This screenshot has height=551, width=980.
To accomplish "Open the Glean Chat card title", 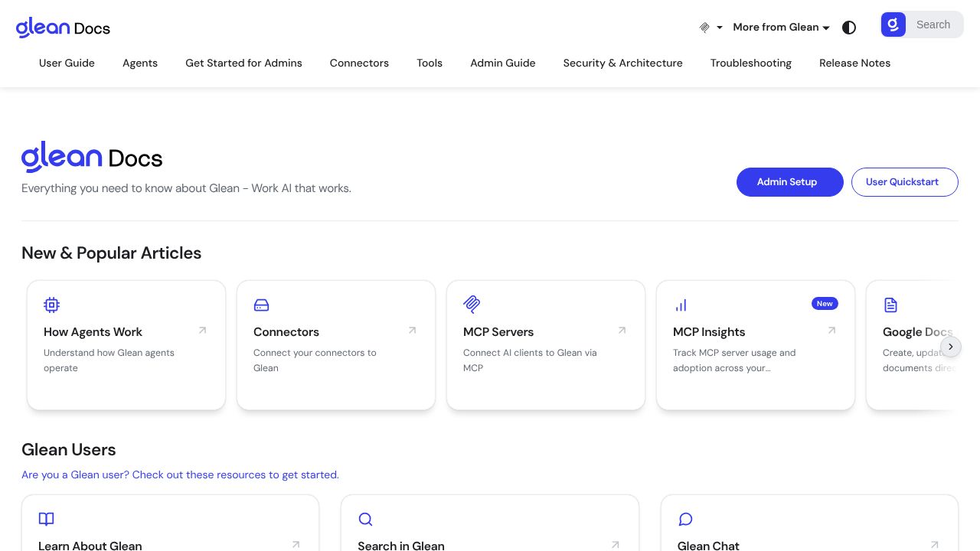I will [x=708, y=546].
